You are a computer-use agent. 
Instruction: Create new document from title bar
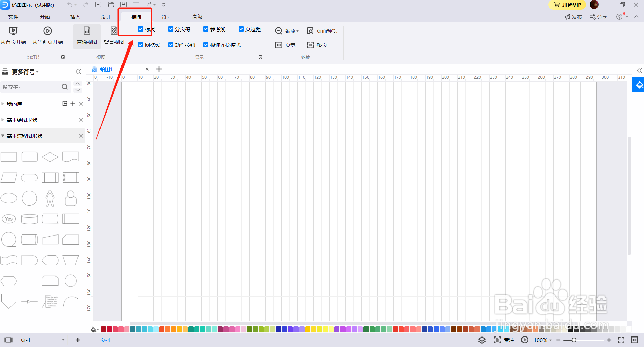click(x=98, y=5)
